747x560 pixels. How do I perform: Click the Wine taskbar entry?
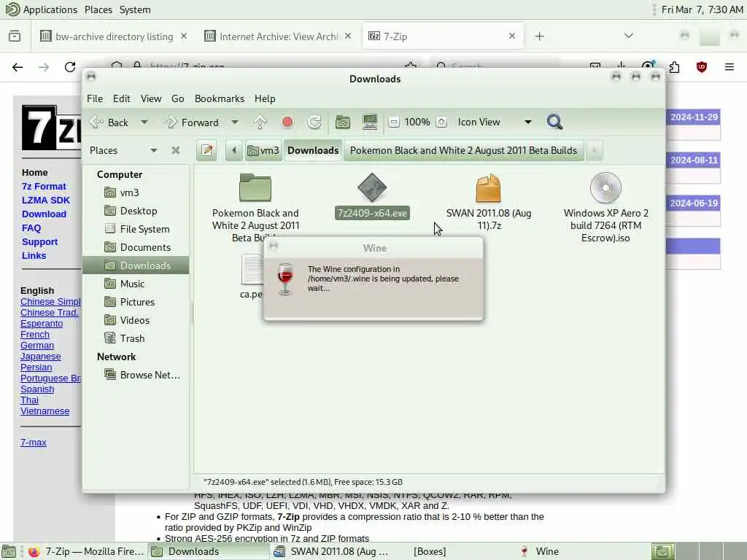point(540,551)
